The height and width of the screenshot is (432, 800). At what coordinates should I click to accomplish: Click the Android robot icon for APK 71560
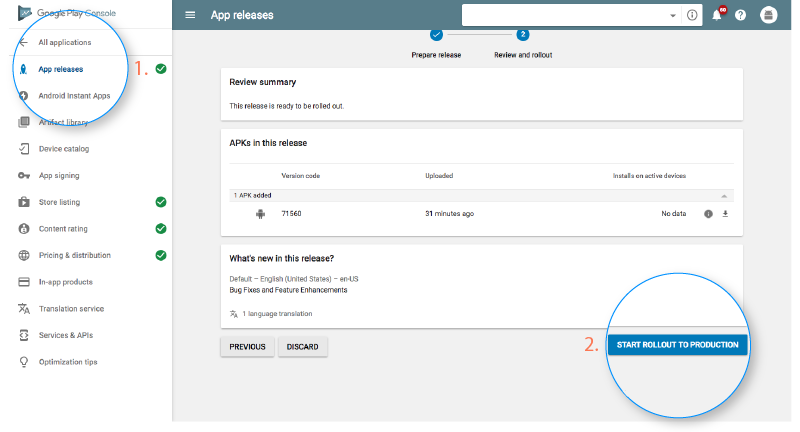(260, 214)
